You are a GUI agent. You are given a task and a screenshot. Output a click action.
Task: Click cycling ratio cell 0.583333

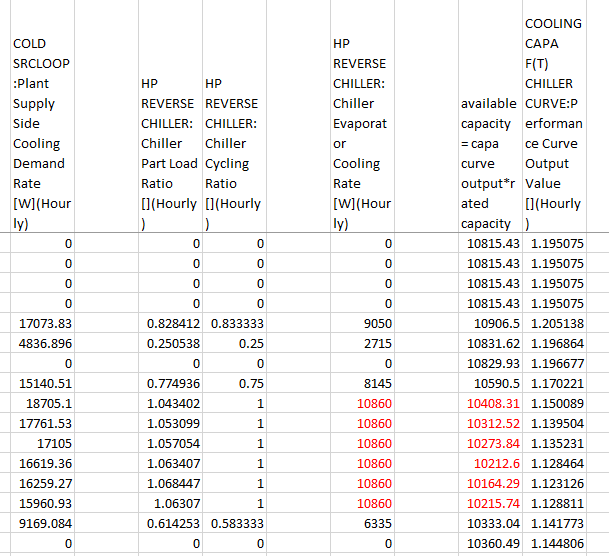click(x=234, y=523)
